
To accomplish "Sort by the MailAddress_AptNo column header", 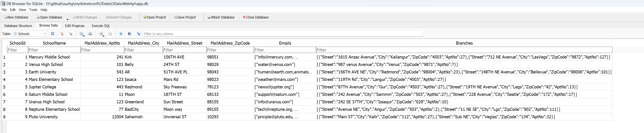I will [x=102, y=43].
